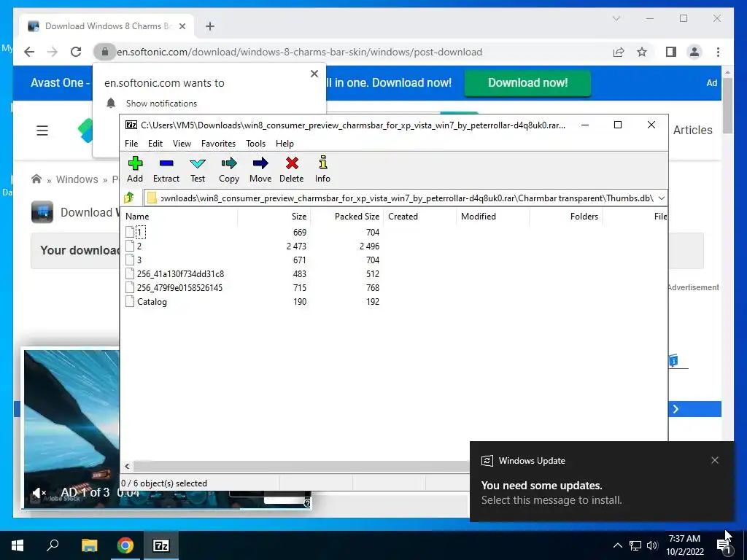Screen dimensions: 747x560
Task: Reload the Softonic page in Chrome
Action: coord(76,52)
